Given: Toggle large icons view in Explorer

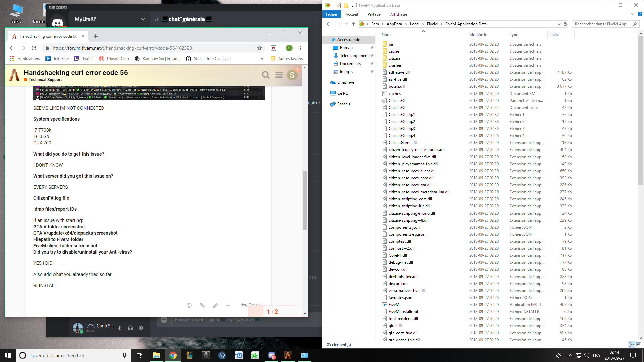Looking at the screenshot, I should pyautogui.click(x=639, y=344).
